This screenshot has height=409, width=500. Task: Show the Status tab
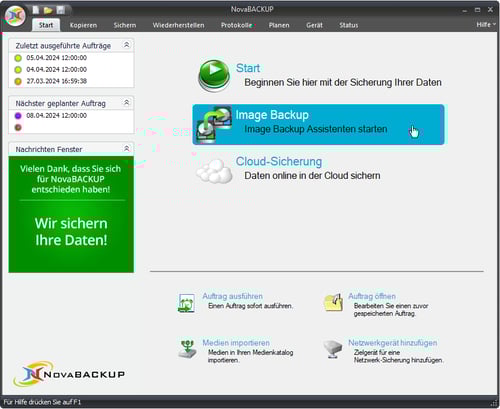click(349, 25)
